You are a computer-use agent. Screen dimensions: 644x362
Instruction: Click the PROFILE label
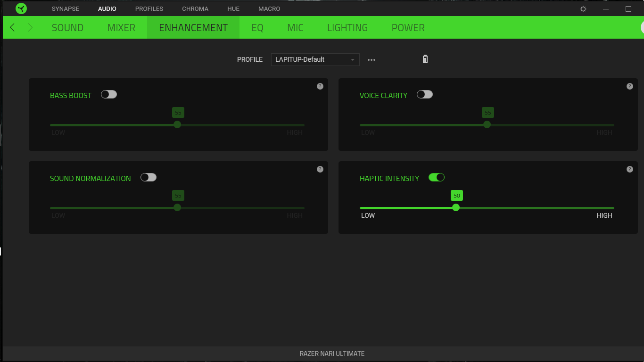pyautogui.click(x=250, y=59)
